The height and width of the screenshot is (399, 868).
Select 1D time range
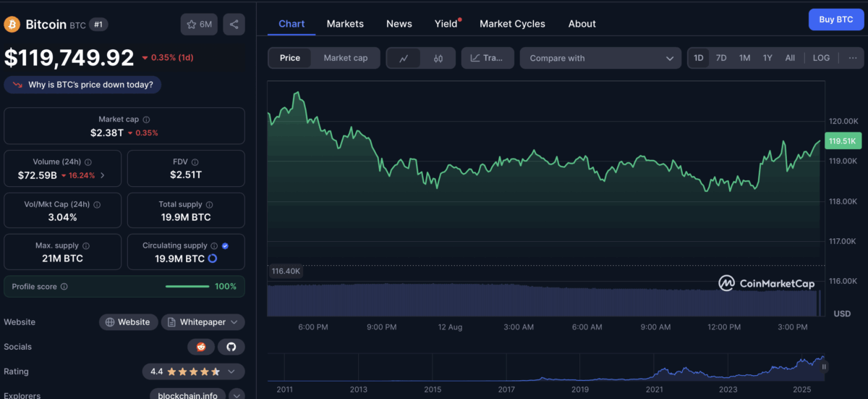[699, 58]
